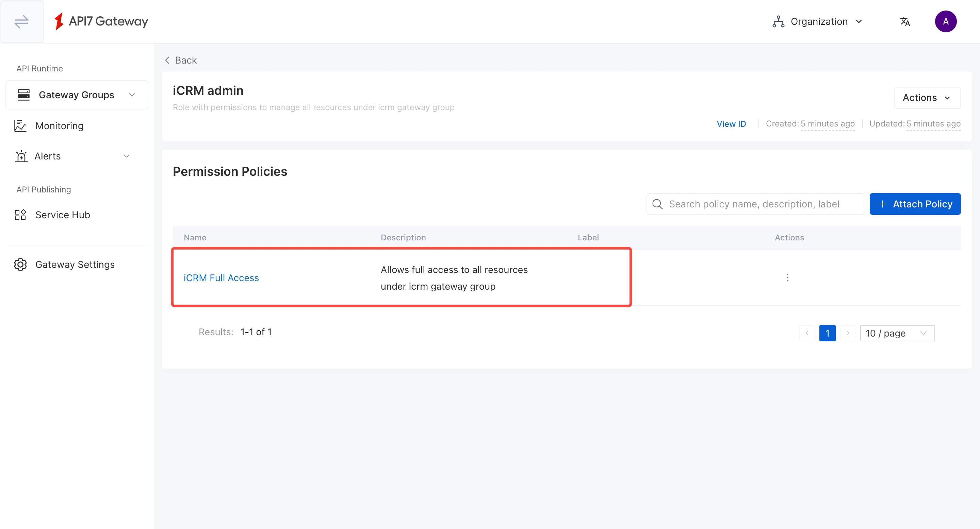Click the Organization hierarchy icon
980x529 pixels.
(778, 21)
